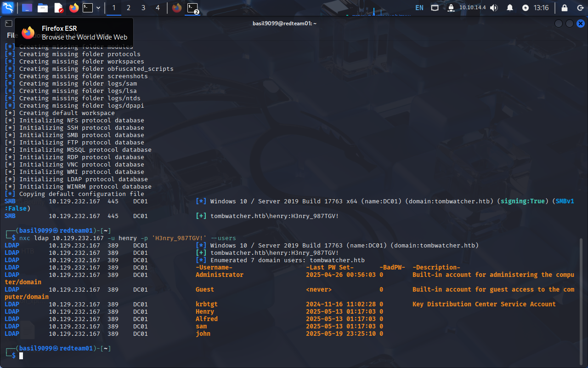Viewport: 588px width, 368px height.
Task: Click username 'john' in LDAP output
Action: tap(203, 333)
